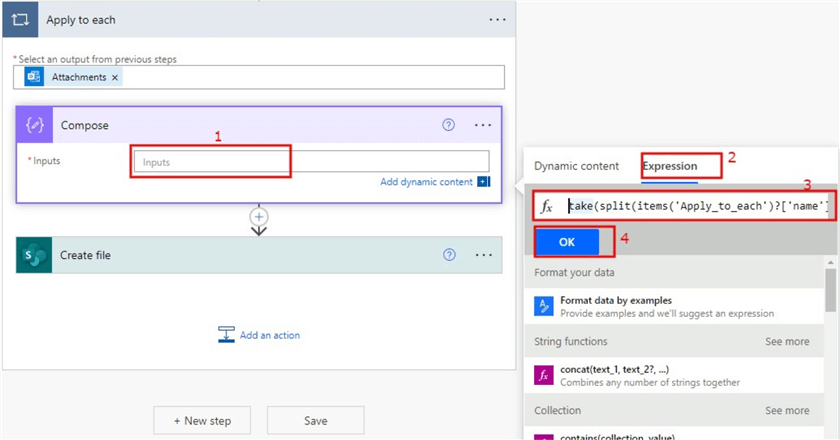Click the plus icon beside Add dynamic content
Image resolution: width=840 pixels, height=440 pixels.
pos(484,182)
